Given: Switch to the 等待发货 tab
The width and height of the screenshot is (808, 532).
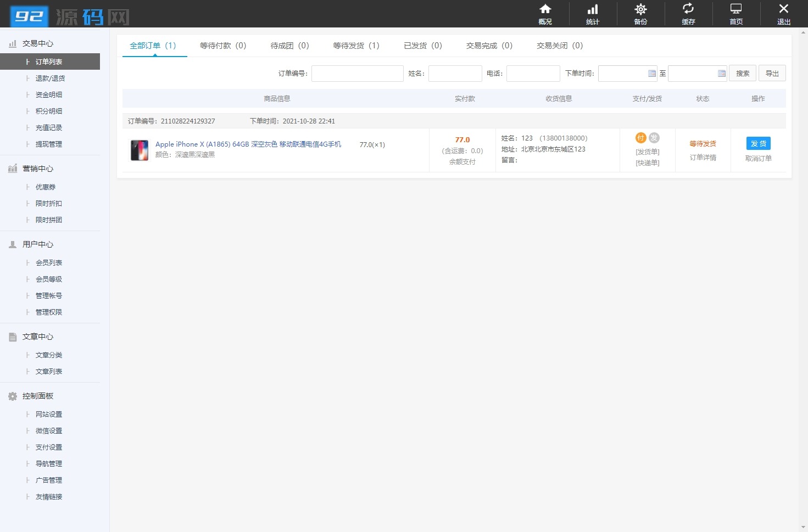Looking at the screenshot, I should point(356,46).
